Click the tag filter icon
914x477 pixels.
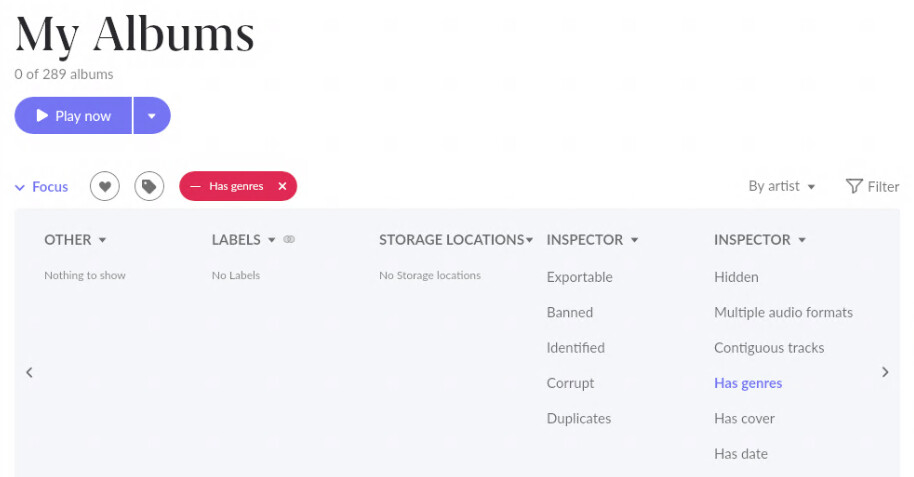(149, 187)
